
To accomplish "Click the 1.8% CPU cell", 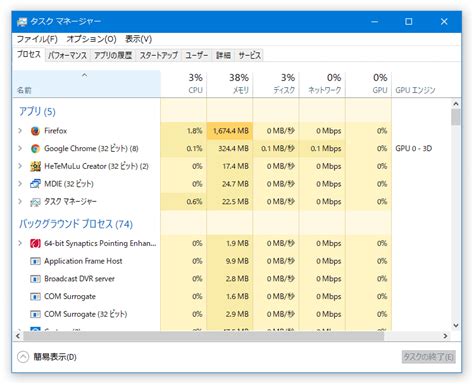I will pyautogui.click(x=183, y=131).
